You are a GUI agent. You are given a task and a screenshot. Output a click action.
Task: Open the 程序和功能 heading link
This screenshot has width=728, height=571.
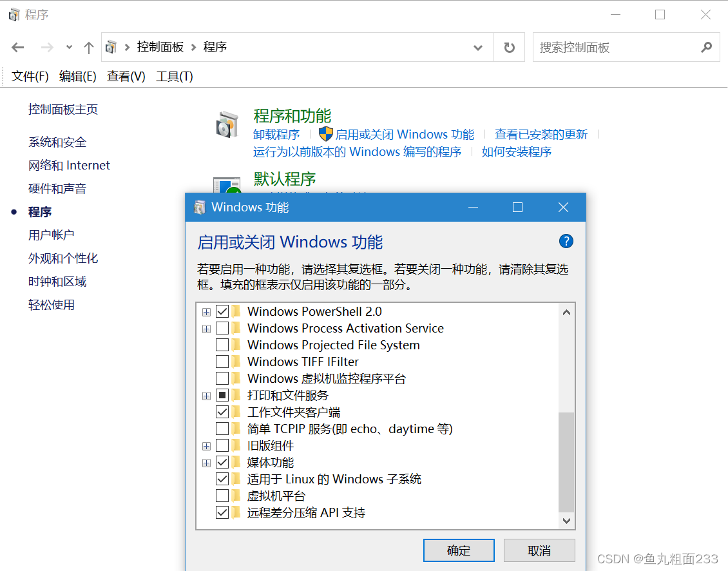(292, 116)
